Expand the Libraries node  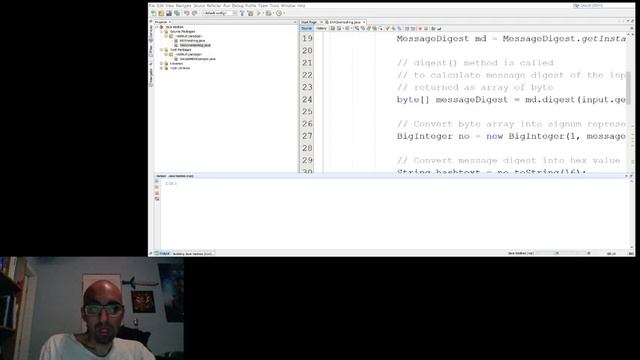(x=162, y=64)
